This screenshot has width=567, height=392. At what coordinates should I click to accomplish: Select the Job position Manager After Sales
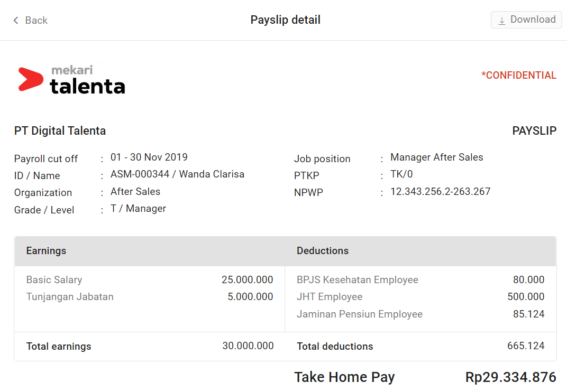point(436,157)
